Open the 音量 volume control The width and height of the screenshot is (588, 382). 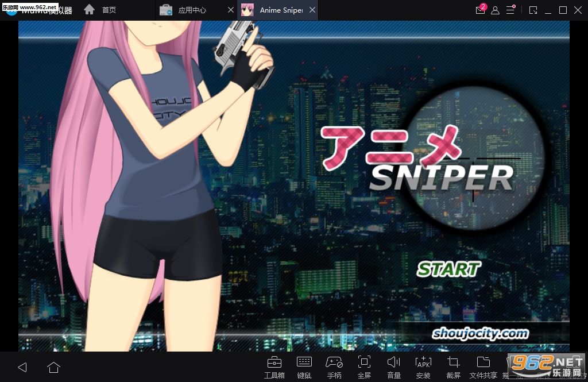[394, 368]
